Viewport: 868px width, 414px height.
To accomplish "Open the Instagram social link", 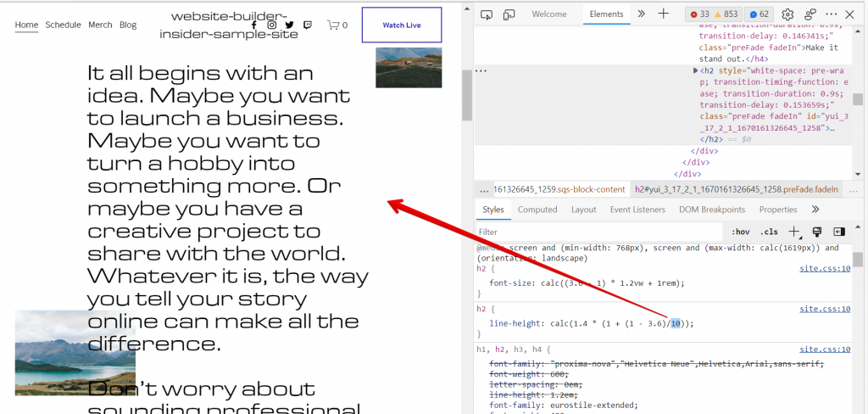I will 271,25.
